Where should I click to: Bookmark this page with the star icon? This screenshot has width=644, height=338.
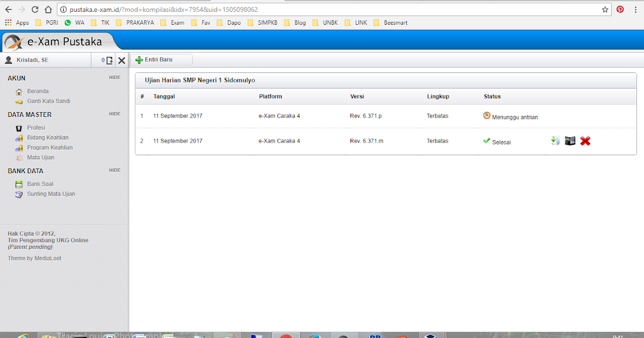point(605,10)
